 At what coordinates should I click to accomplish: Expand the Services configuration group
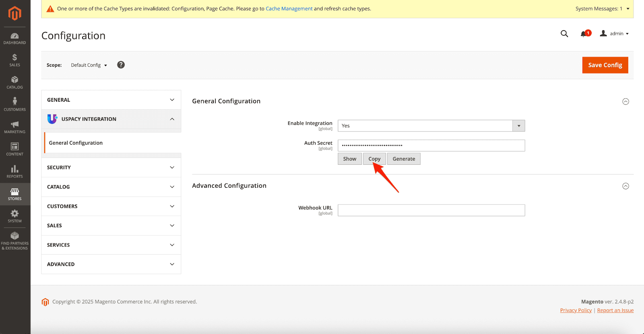click(111, 245)
